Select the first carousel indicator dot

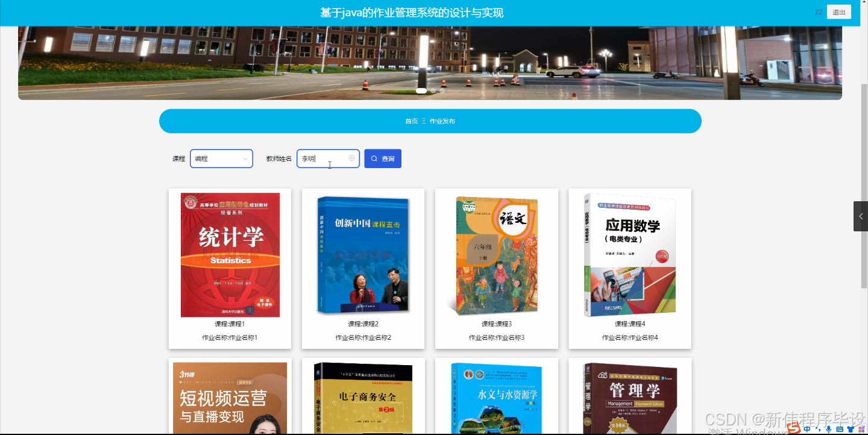[421, 91]
